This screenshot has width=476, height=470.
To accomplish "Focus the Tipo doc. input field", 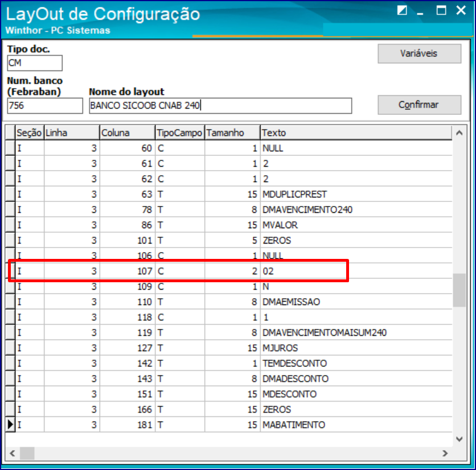I will click(x=35, y=63).
